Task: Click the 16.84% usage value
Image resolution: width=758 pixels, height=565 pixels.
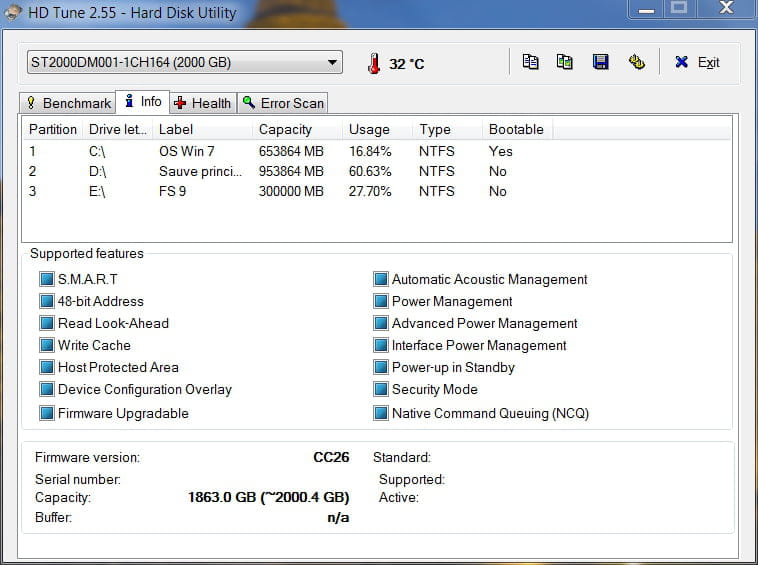Action: pyautogui.click(x=370, y=151)
